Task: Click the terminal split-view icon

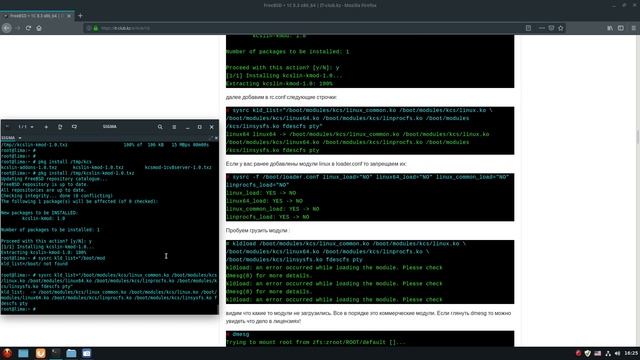Action: pos(74,127)
